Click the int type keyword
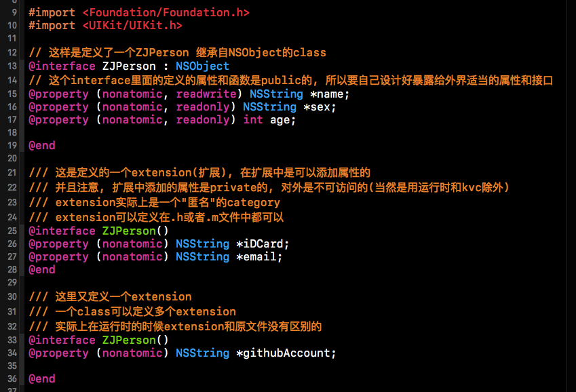The image size is (576, 392). click(253, 120)
